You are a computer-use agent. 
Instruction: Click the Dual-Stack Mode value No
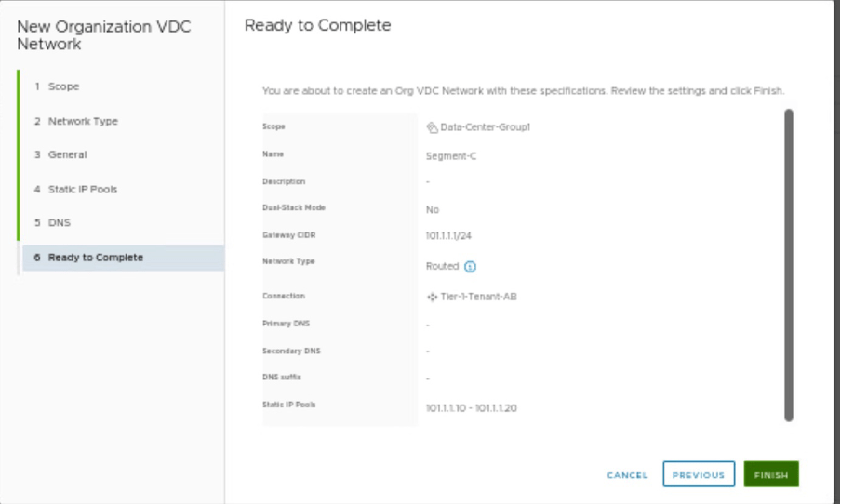pos(433,210)
